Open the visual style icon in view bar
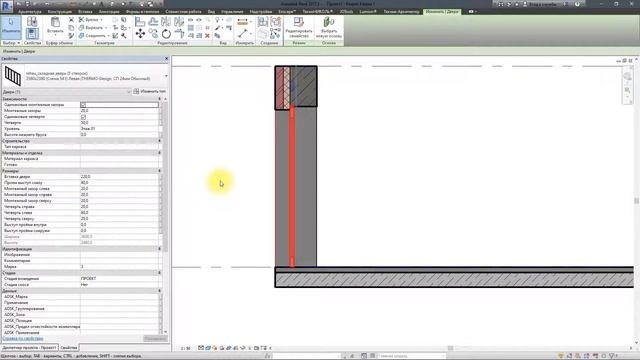This screenshot has height=360, width=640. click(208, 348)
